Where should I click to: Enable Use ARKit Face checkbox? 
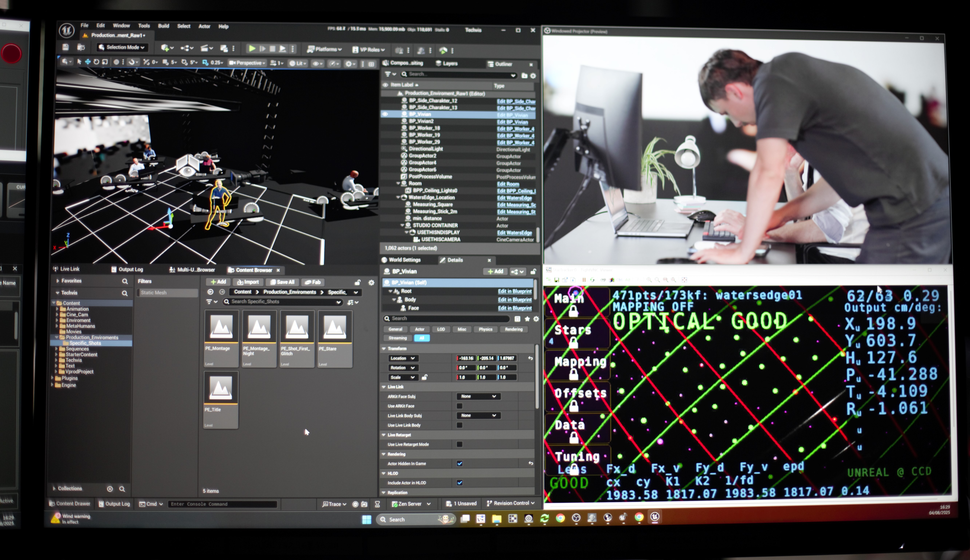460,406
